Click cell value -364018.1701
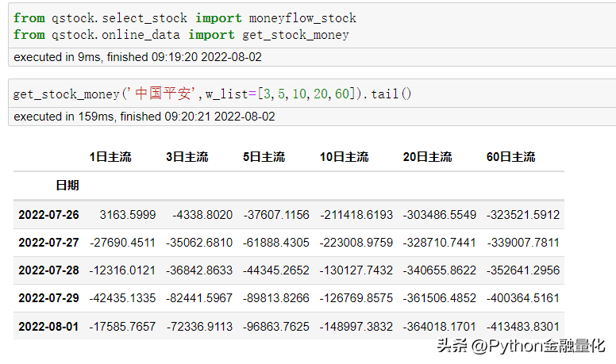Screen dimensions: 616x364 coord(440,327)
